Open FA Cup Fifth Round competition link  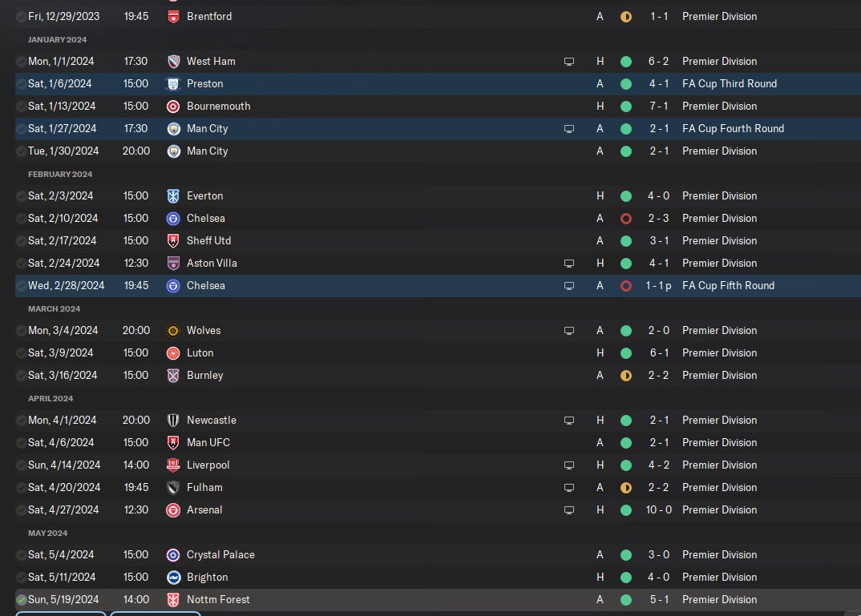click(x=728, y=285)
